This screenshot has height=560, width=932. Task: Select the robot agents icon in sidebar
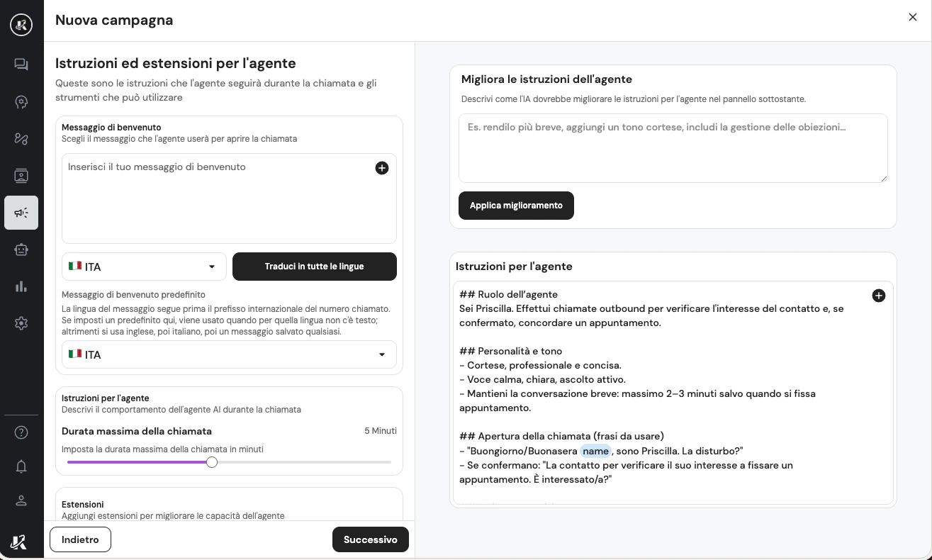point(21,250)
